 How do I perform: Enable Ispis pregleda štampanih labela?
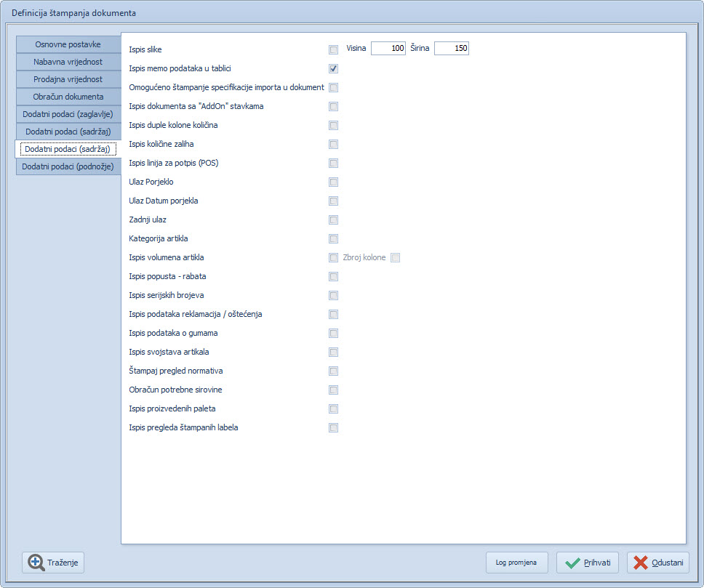[333, 428]
